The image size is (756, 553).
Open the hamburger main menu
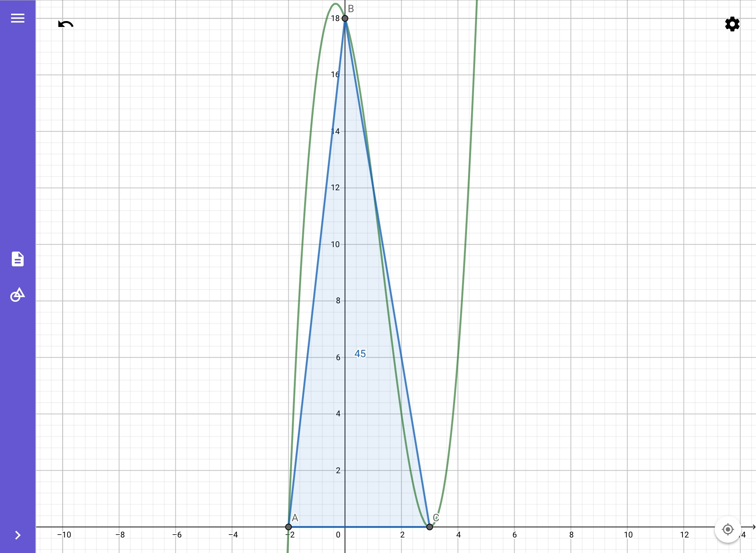pos(17,18)
